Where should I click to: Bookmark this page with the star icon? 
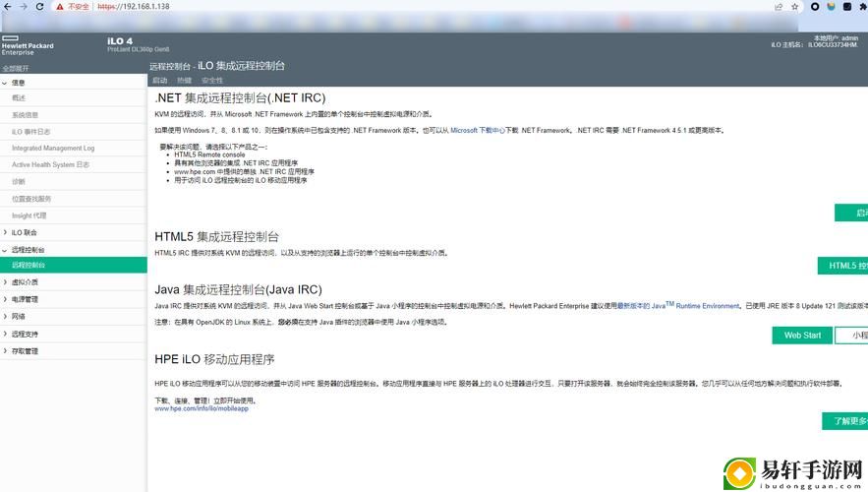(795, 7)
